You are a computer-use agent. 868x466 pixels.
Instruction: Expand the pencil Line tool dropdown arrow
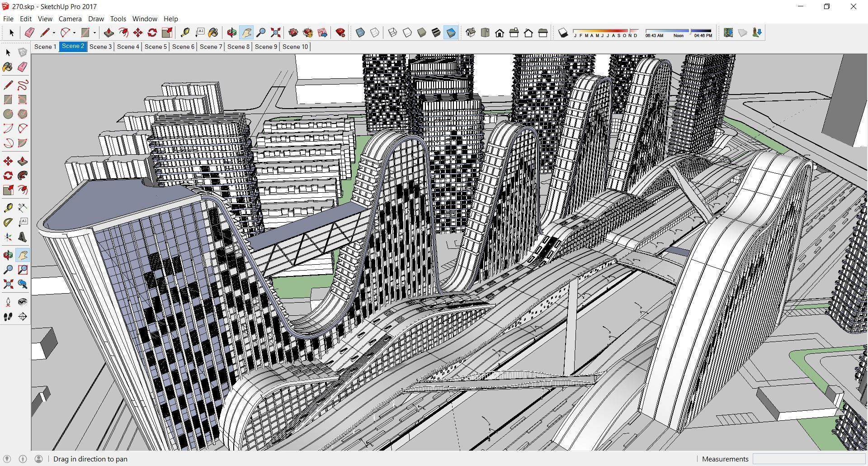[54, 33]
